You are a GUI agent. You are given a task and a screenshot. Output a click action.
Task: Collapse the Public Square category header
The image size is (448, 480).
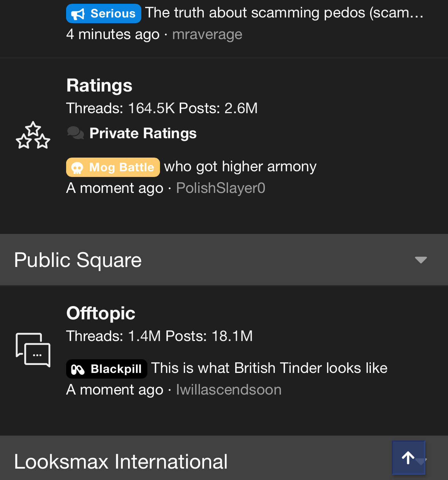[x=78, y=260]
